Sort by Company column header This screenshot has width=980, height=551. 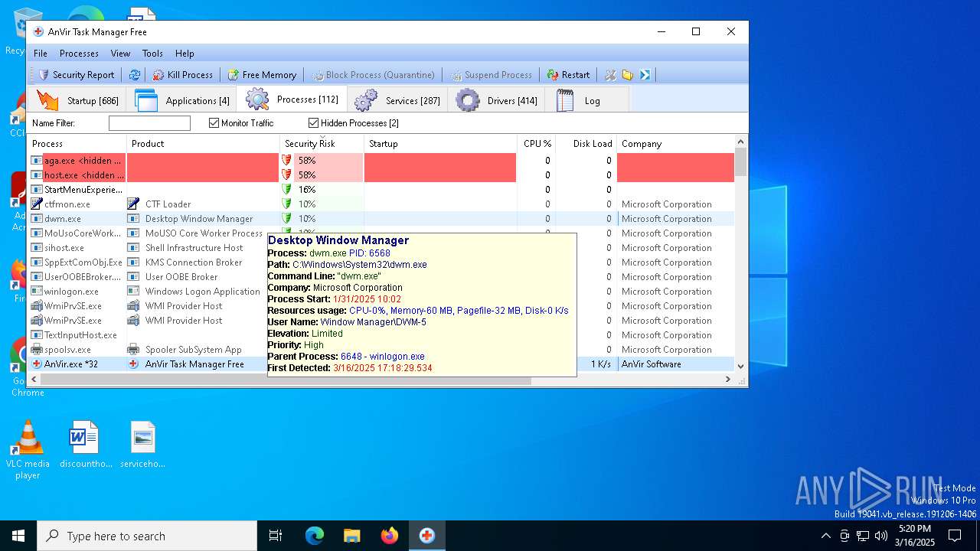point(675,143)
